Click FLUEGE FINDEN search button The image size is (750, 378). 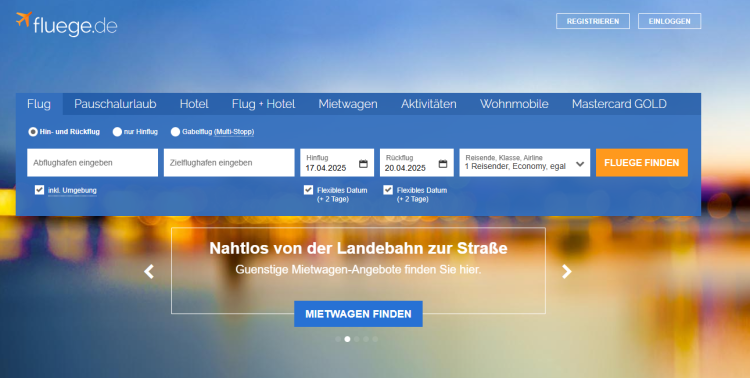pos(642,163)
